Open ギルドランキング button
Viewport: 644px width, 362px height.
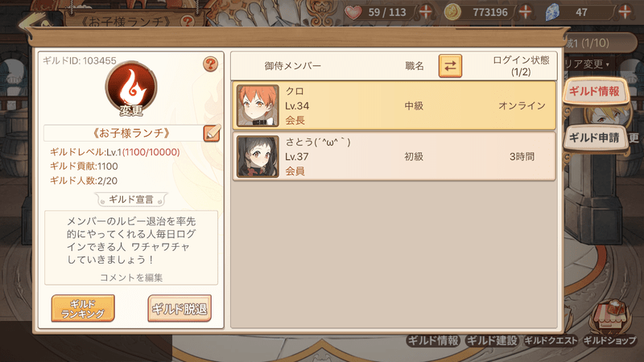coord(83,309)
